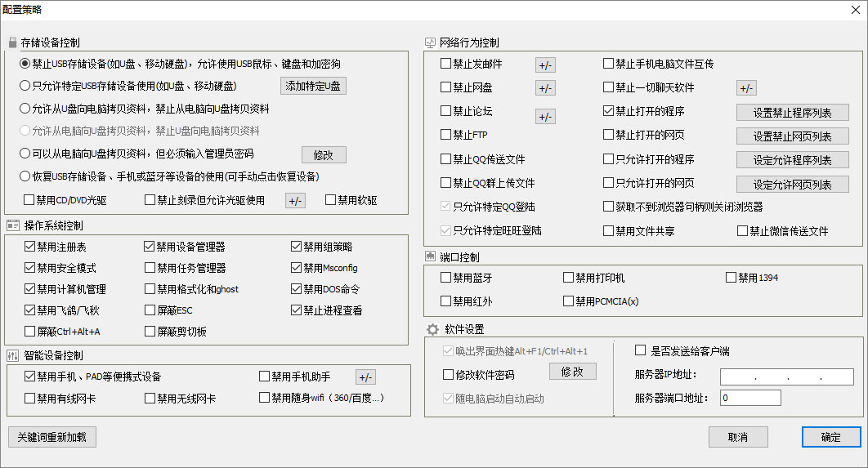Click the gear icon beside 软件设置
The width and height of the screenshot is (868, 468).
433,329
